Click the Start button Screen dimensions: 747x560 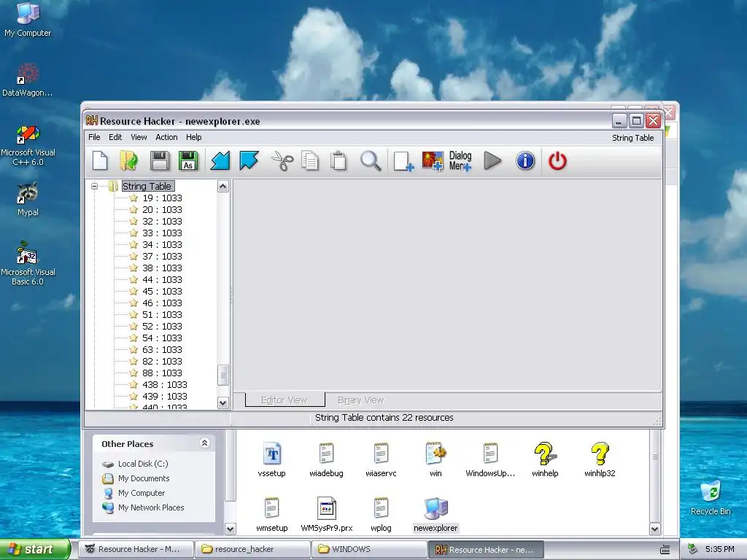tap(35, 549)
